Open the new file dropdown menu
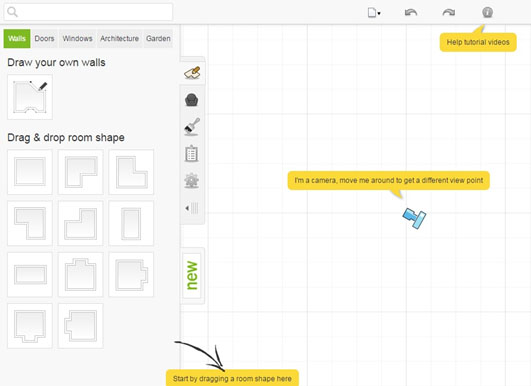 374,13
